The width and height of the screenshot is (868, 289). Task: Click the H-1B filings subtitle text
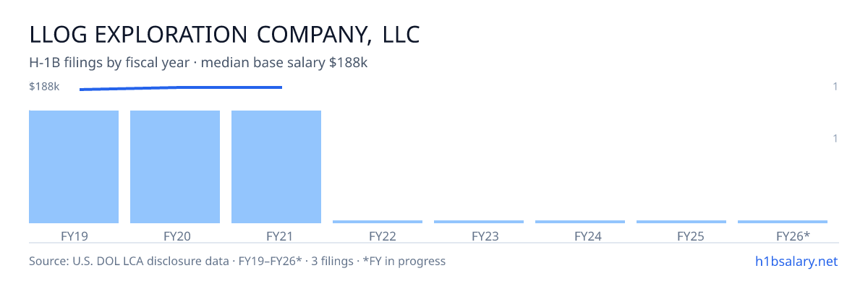pyautogui.click(x=199, y=63)
